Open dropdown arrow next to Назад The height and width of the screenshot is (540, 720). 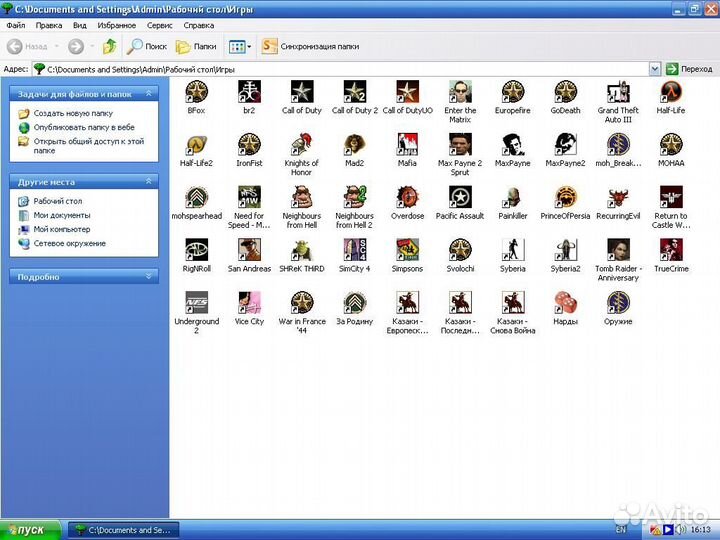(56, 46)
